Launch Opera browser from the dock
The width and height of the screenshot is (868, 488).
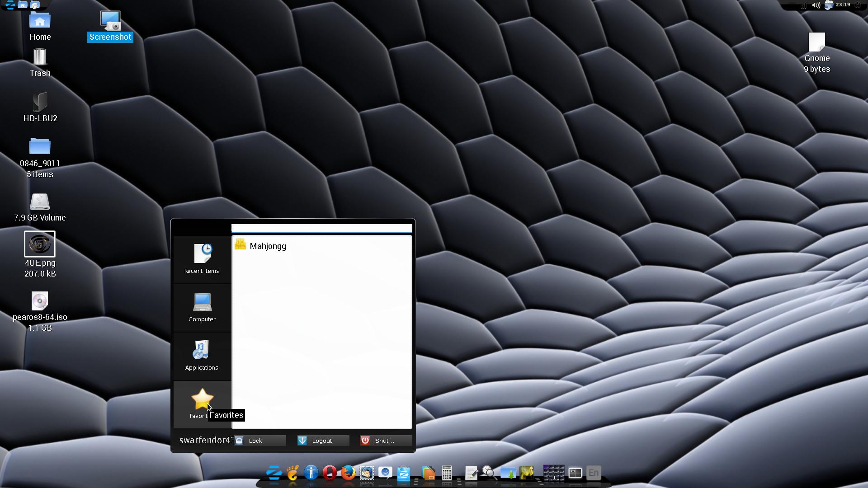330,473
